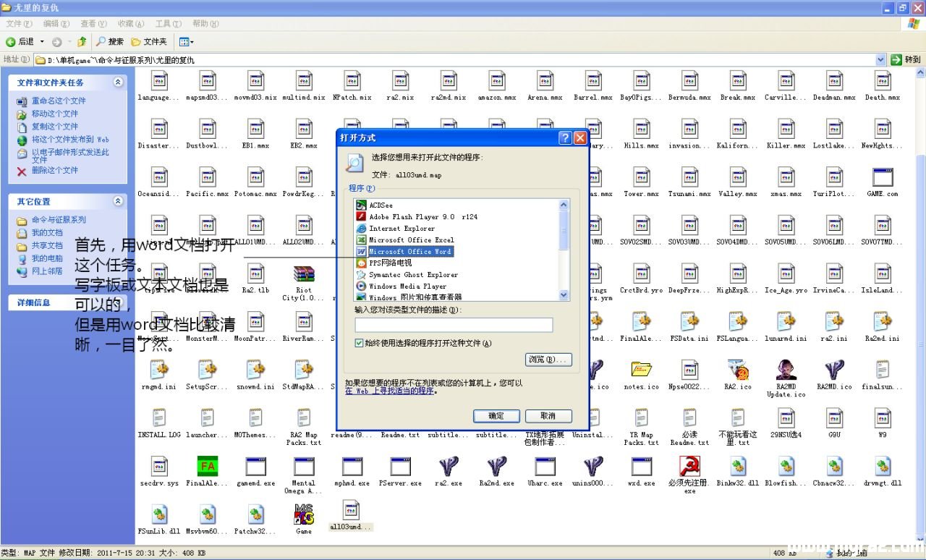Open the back button history dropdown arrow
This screenshot has height=560, width=926.
coord(42,42)
